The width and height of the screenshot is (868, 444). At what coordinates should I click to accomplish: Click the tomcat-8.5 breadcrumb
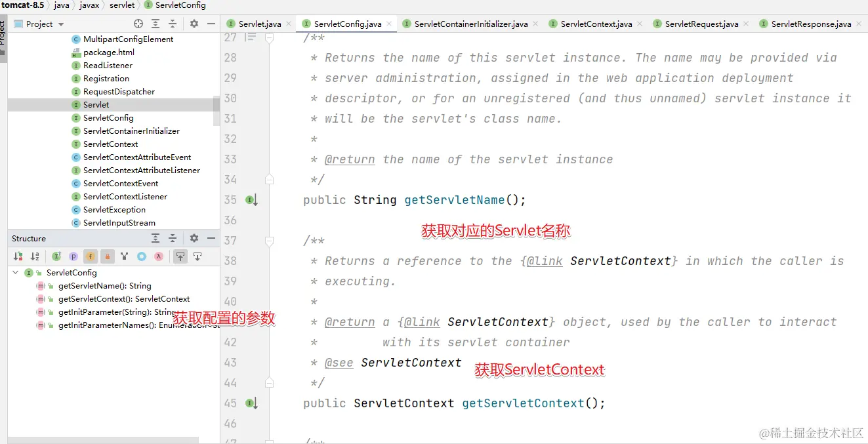23,5
